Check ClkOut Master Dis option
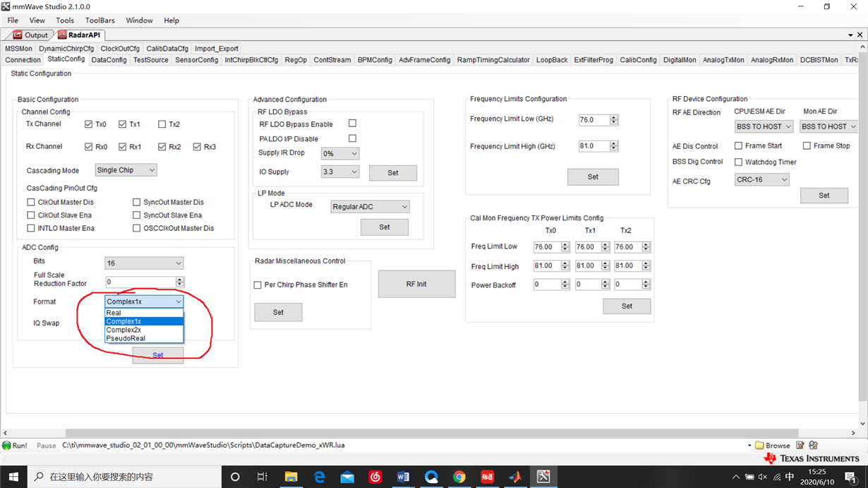 click(30, 202)
